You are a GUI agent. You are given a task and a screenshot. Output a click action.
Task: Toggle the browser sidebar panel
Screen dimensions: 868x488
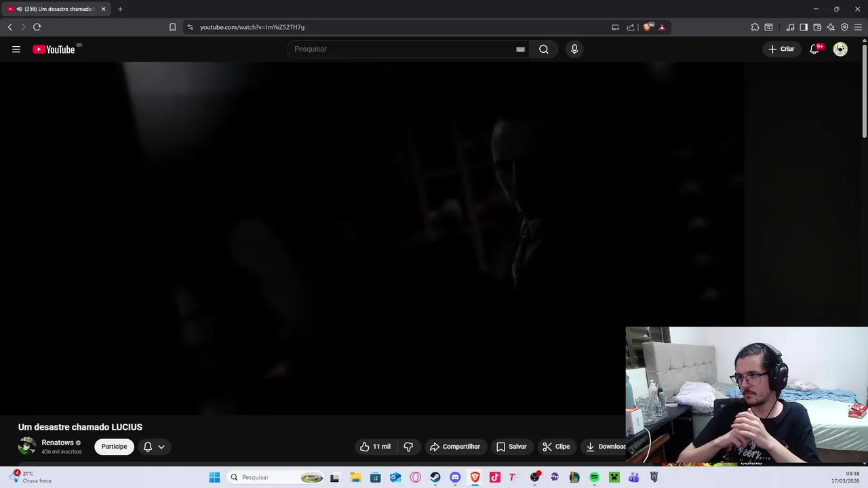click(804, 27)
